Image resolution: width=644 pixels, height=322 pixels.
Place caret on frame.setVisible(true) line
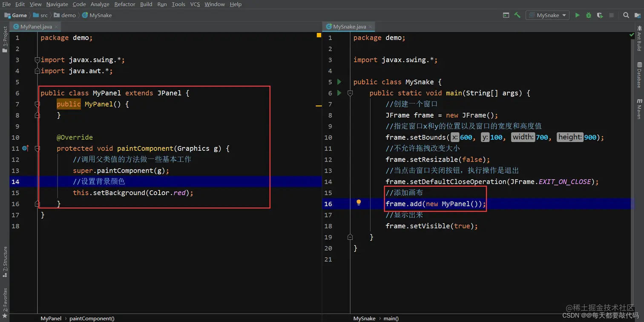(x=431, y=226)
